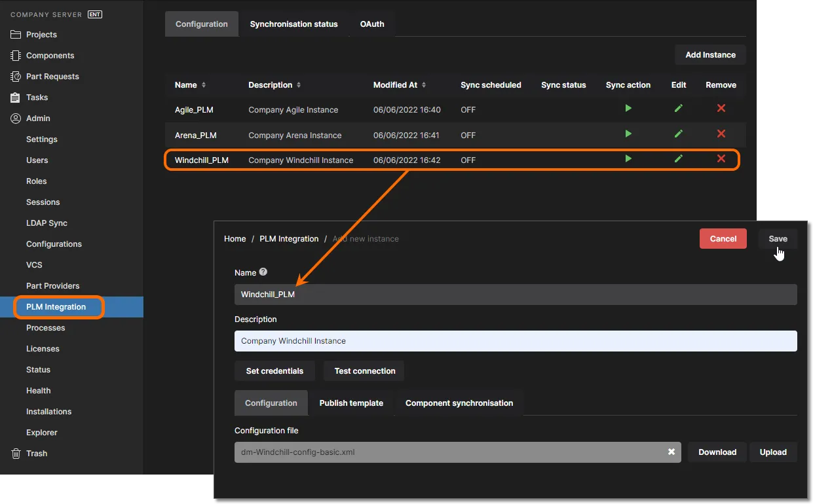
Task: Edit the Windchill_PLM instance
Action: pos(679,158)
